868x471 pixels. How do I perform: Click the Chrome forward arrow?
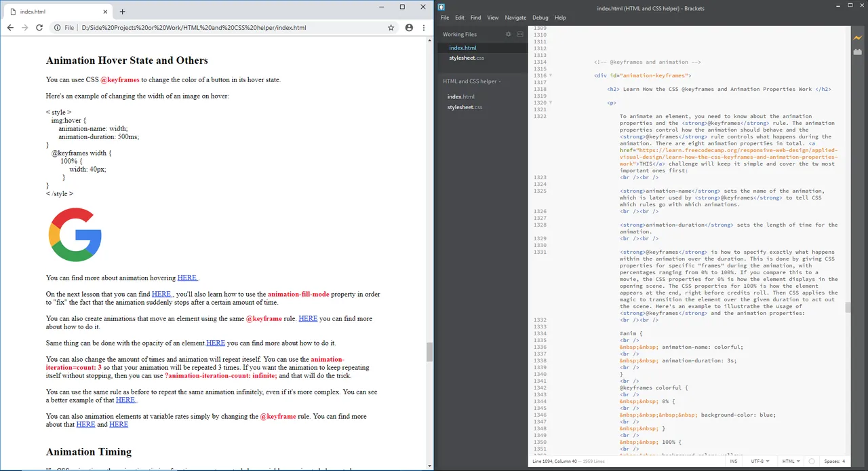[25, 28]
